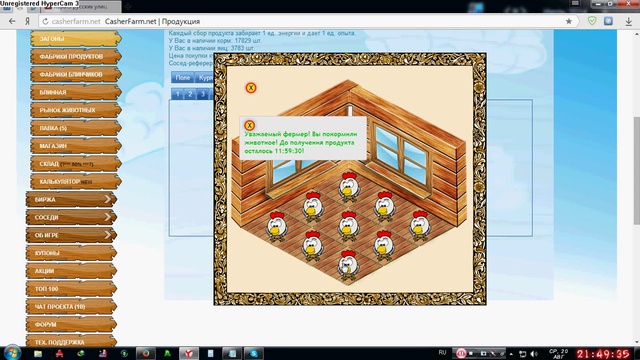Click the green Protect shield icon
The height and width of the screenshot is (360, 640).
[592, 21]
